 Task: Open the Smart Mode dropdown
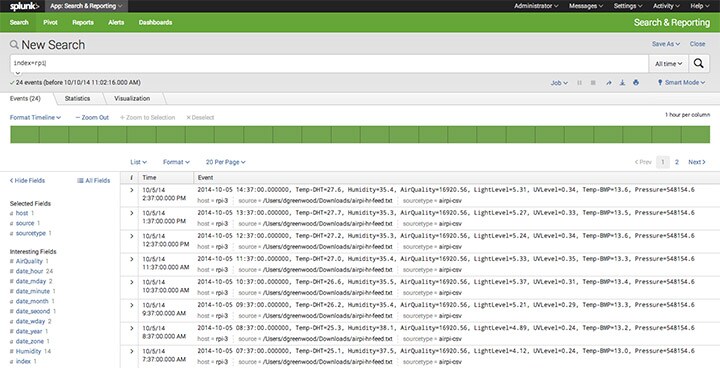point(681,83)
